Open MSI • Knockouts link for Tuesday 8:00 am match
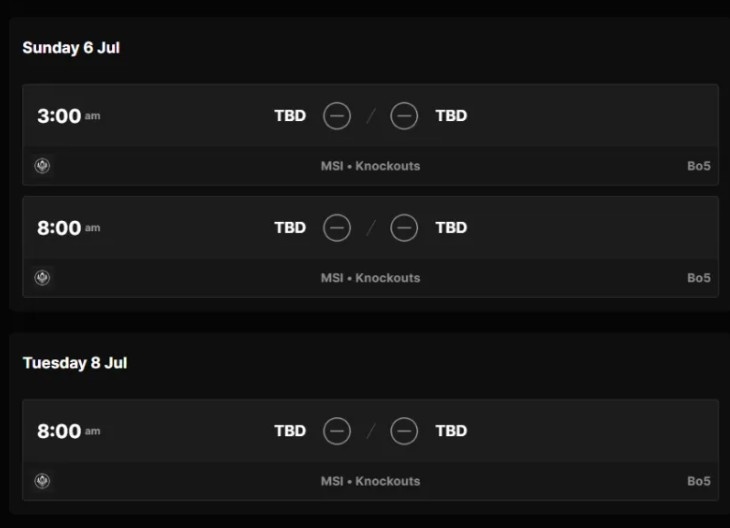Viewport: 730px width, 528px height. pyautogui.click(x=370, y=481)
